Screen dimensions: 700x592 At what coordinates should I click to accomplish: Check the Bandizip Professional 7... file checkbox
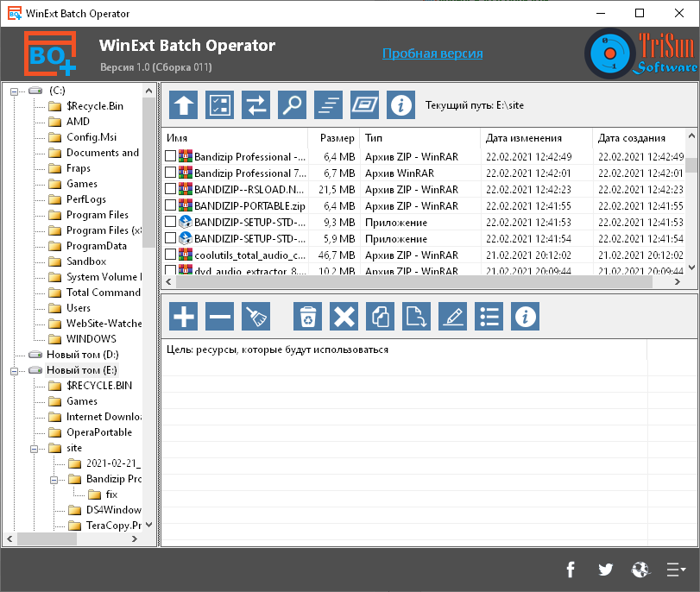[x=170, y=173]
